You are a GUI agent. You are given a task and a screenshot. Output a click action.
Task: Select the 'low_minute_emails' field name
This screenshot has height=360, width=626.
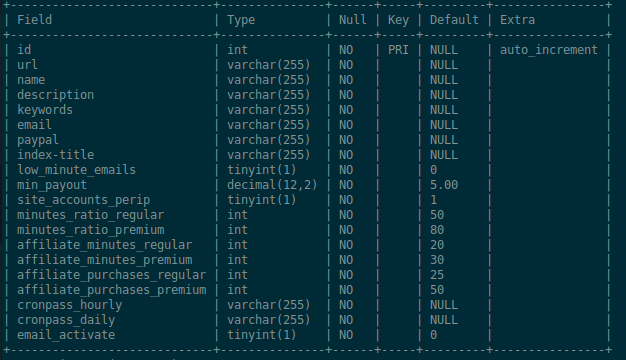[x=76, y=170]
